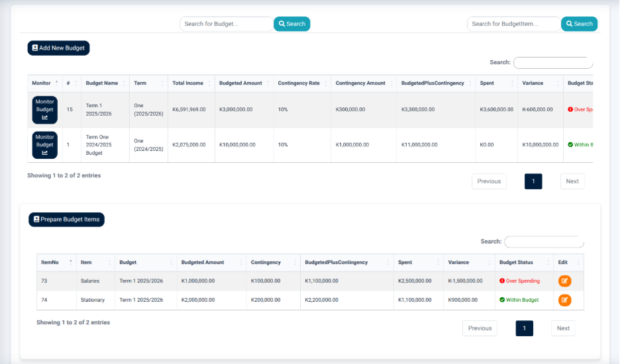620x364 pixels.
Task: Go to Next page of budgets table
Action: [x=572, y=181]
